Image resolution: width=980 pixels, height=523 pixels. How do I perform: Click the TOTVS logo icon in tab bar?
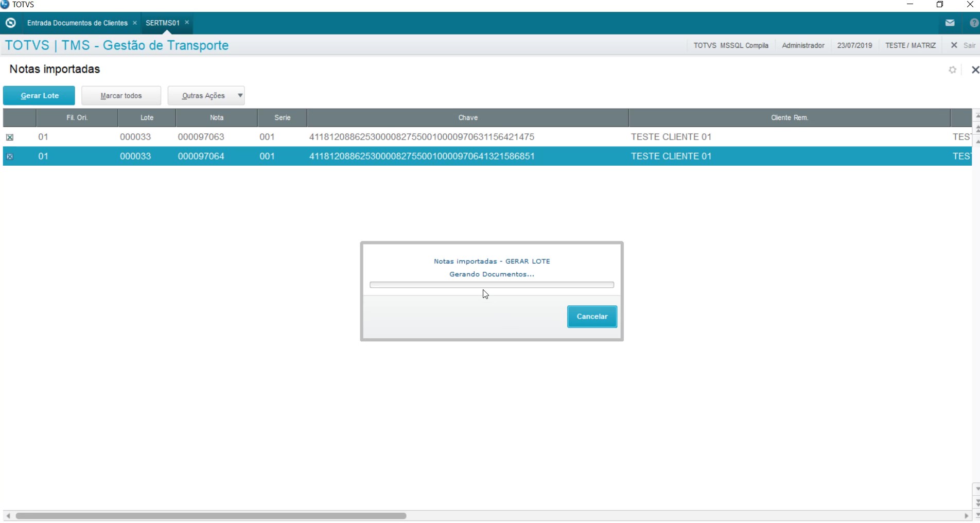(x=10, y=23)
